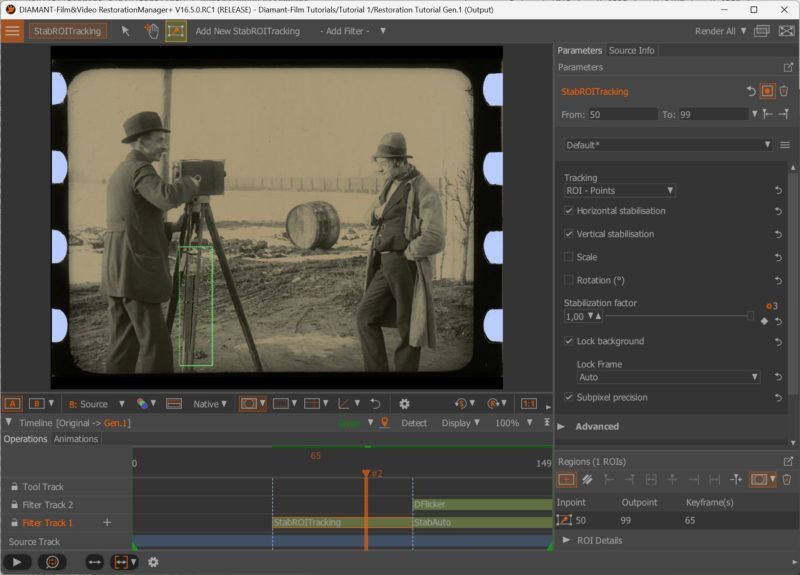Select the hand pan tool
The image size is (800, 575).
pos(151,31)
